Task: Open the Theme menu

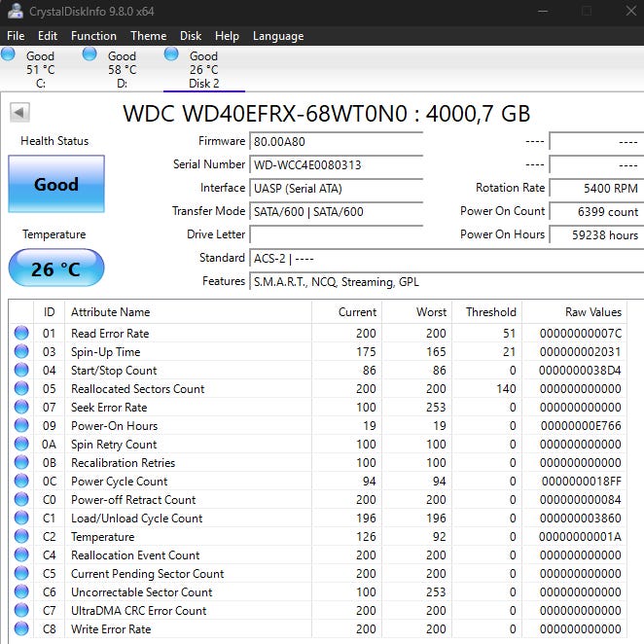Action: (x=148, y=36)
